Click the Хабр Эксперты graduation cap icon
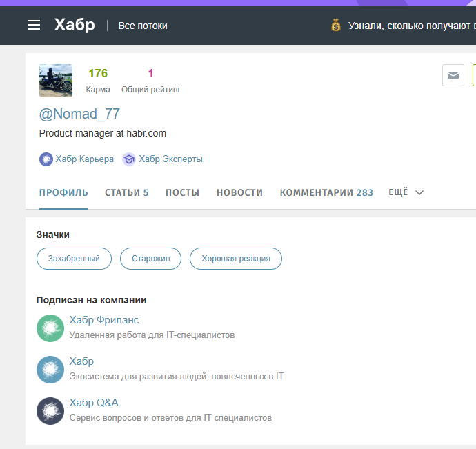Screen dimensions: 476x449 129,159
